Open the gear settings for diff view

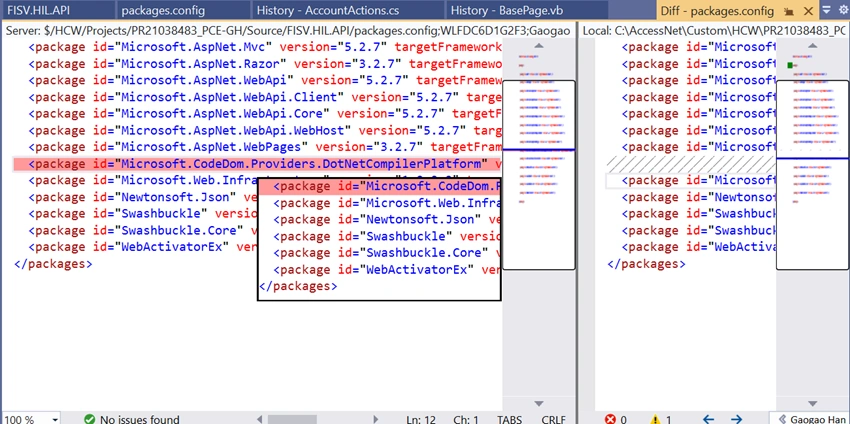pyautogui.click(x=842, y=9)
